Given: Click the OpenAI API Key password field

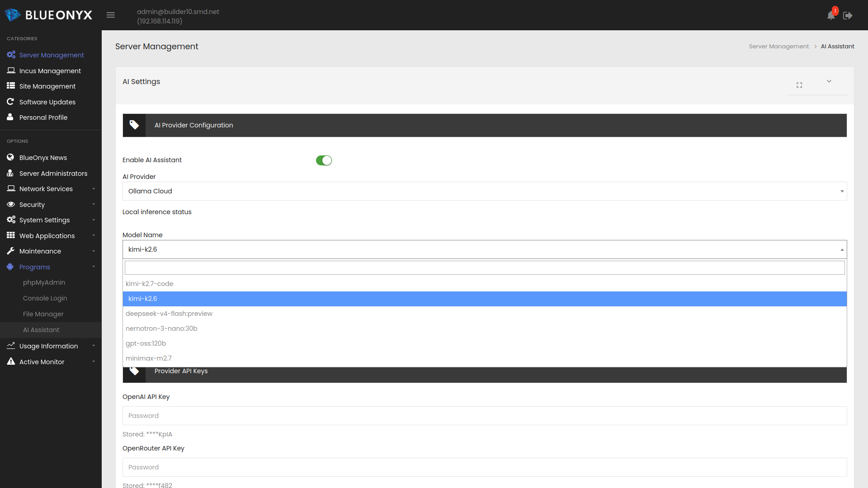Looking at the screenshot, I should click(485, 416).
